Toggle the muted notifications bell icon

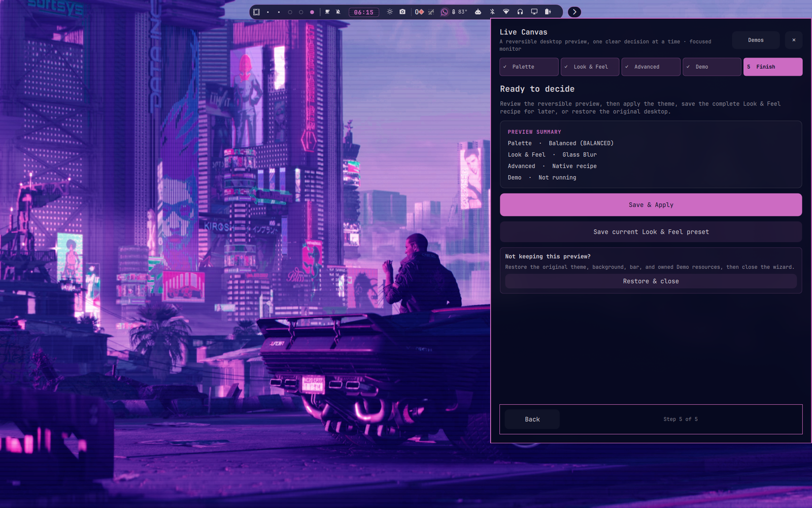point(338,12)
